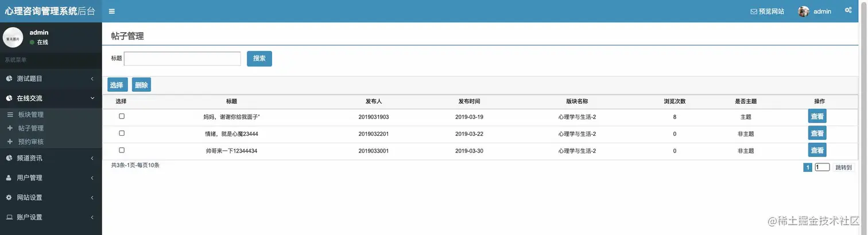
Task: Click page number 1 in pagination
Action: [808, 167]
